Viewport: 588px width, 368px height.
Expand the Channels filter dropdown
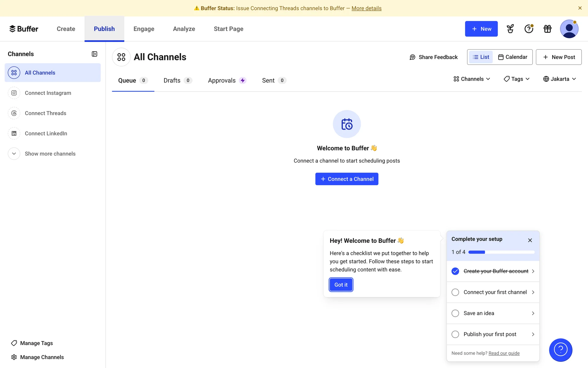[472, 79]
